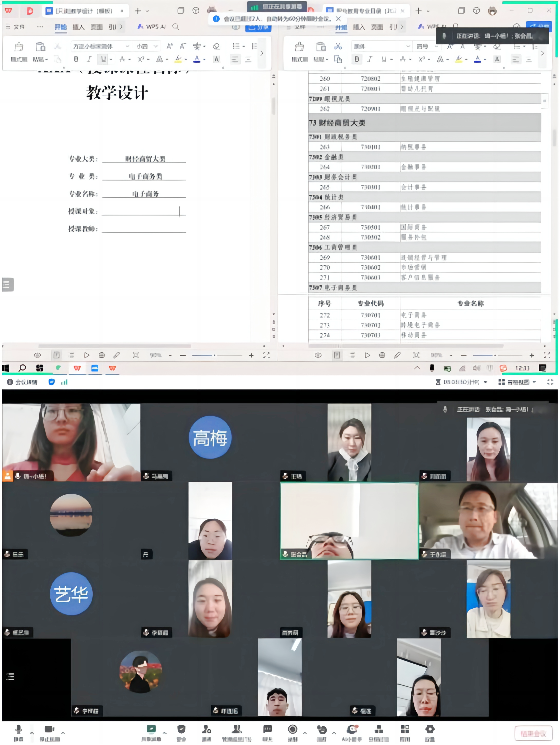The height and width of the screenshot is (745, 560).
Task: Open the Apps grid in meeting toolbar
Action: (405, 733)
